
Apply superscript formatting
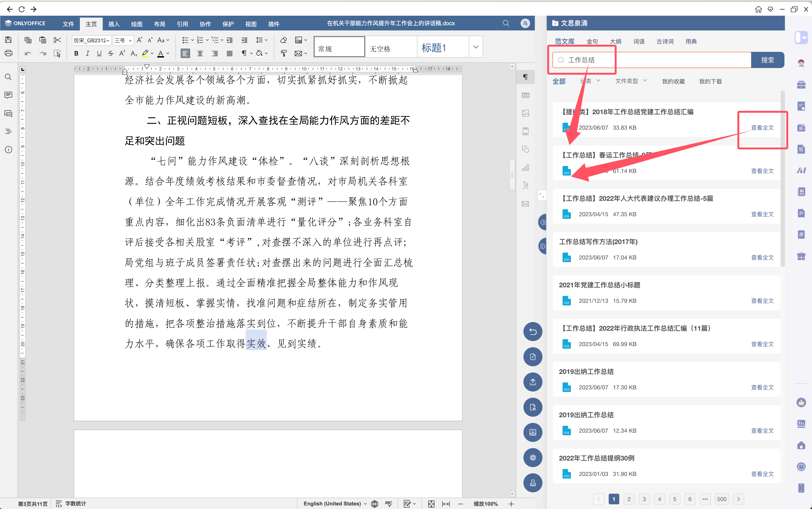122,53
